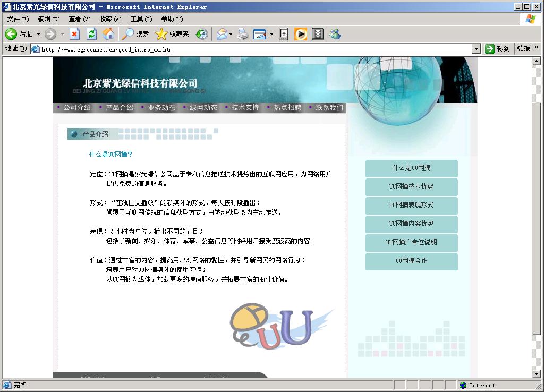Open Search with the magnifier icon
544x392 pixels.
click(x=128, y=34)
